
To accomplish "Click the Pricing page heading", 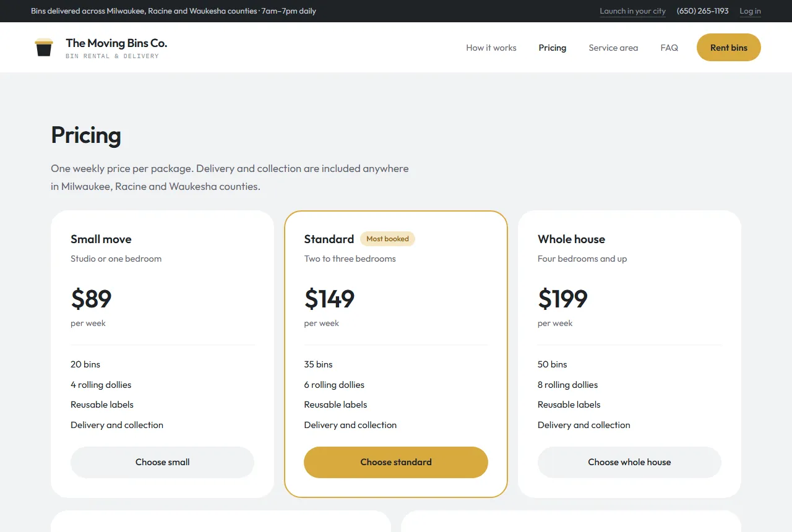I will pos(86,135).
